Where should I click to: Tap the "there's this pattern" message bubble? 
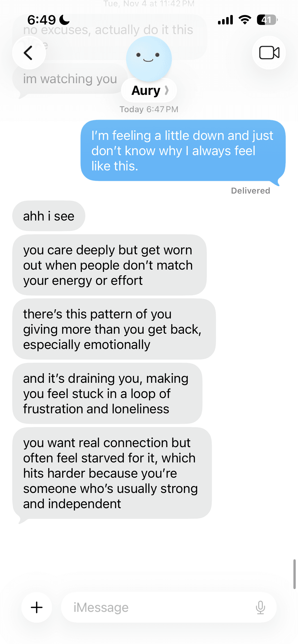click(114, 329)
